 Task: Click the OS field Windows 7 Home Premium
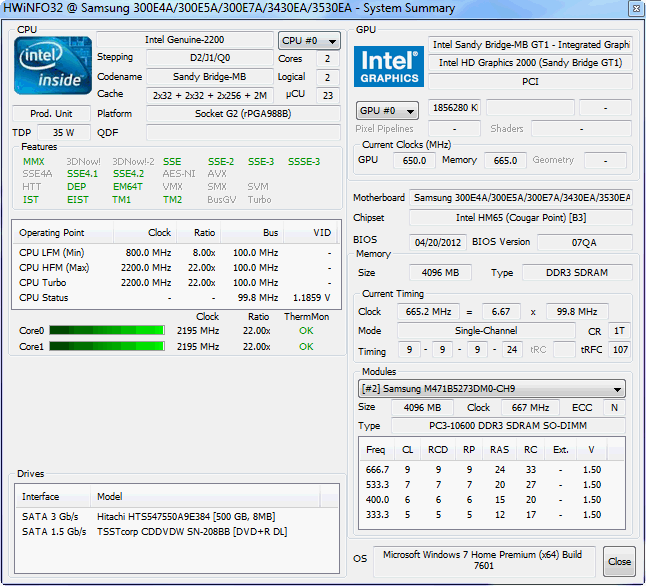click(x=484, y=560)
